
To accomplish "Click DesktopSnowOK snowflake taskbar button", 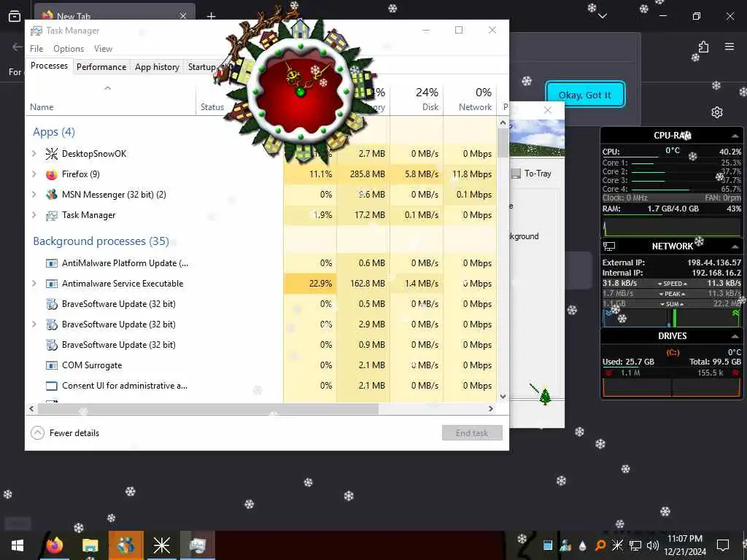I will 161,545.
